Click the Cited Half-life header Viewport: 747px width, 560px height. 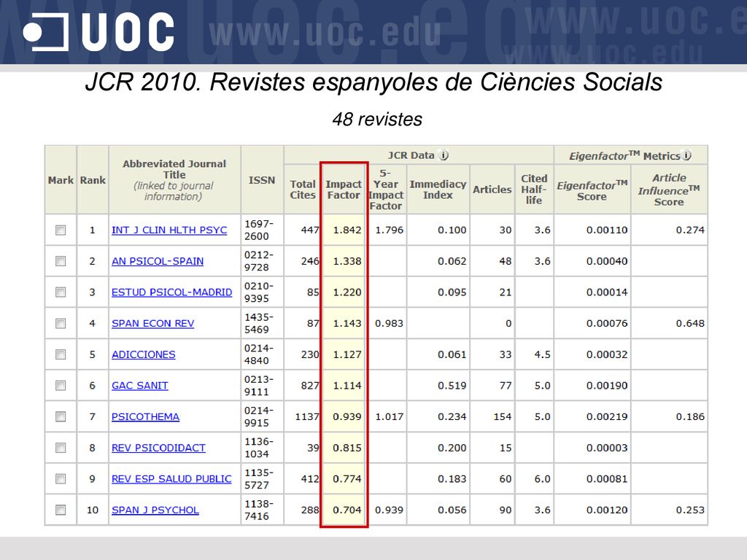(534, 190)
